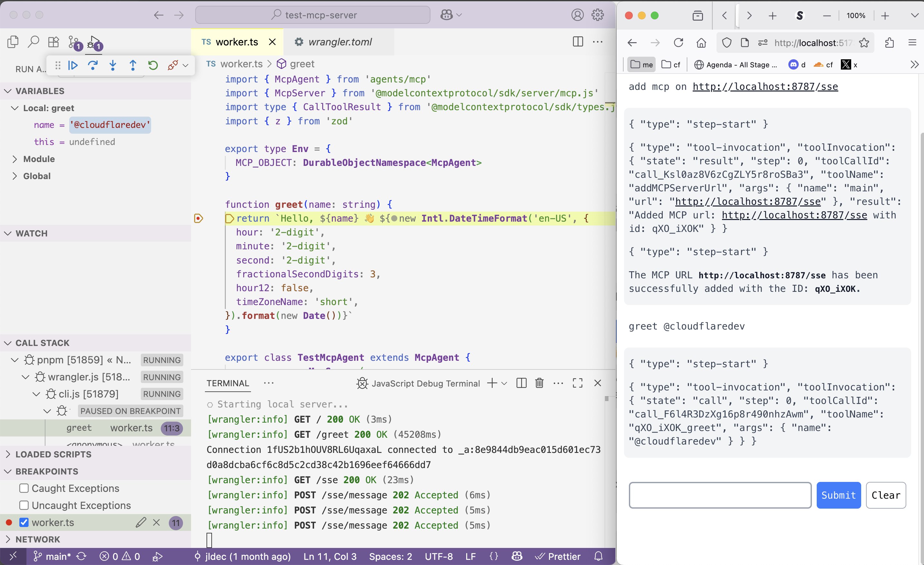Reload the page in the browser window
The width and height of the screenshot is (924, 565).
679,43
